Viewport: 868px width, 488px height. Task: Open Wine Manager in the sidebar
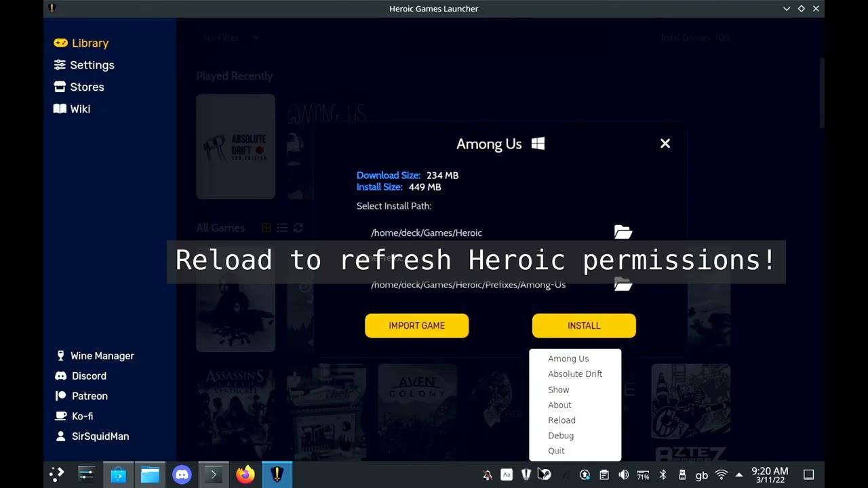[x=94, y=356]
